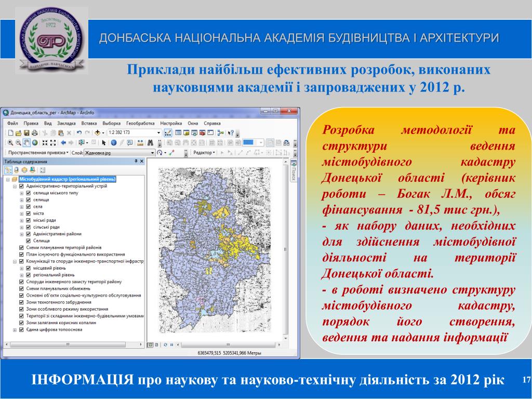The image size is (532, 399).
Task: Toggle the 'сільські ради' layer checkbox
Action: [29, 227]
